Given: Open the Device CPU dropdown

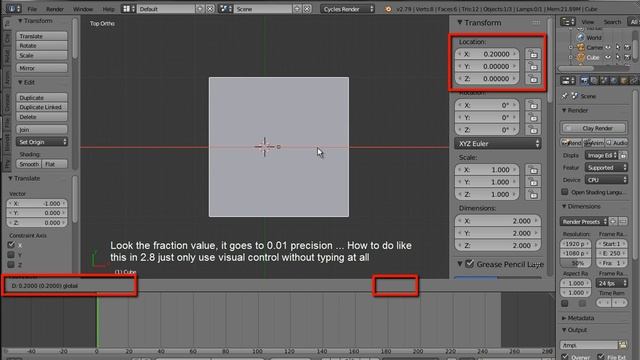Looking at the screenshot, I should [x=606, y=180].
